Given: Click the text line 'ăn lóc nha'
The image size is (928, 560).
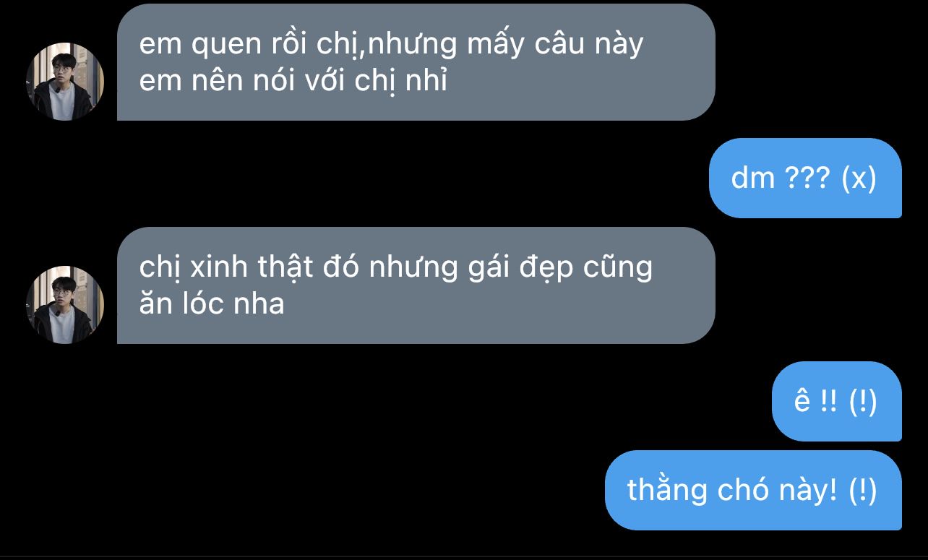Looking at the screenshot, I should point(212,303).
